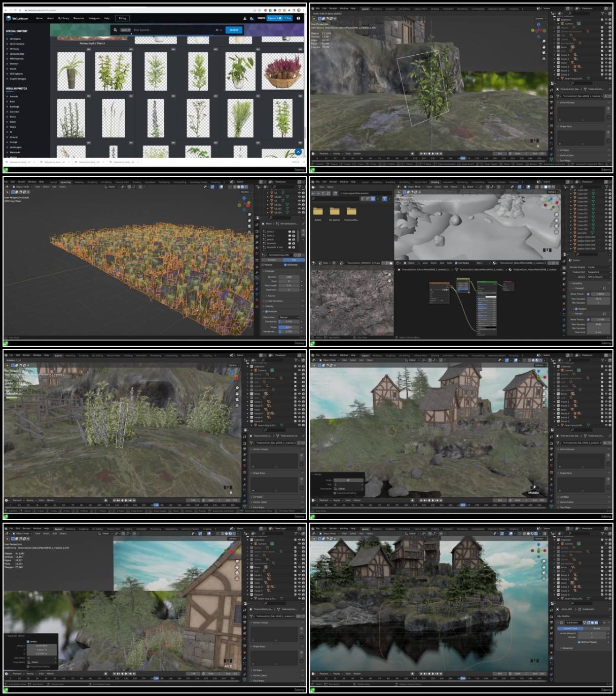
Task: Toggle Regrow checkbox in particle settings
Action: (263, 265)
